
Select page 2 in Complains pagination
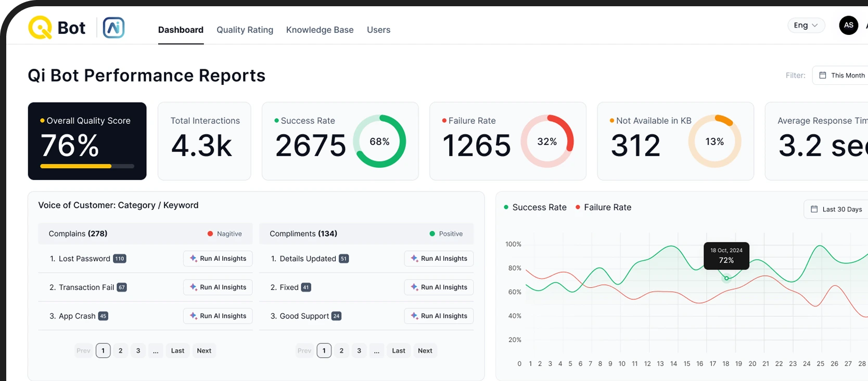click(120, 351)
